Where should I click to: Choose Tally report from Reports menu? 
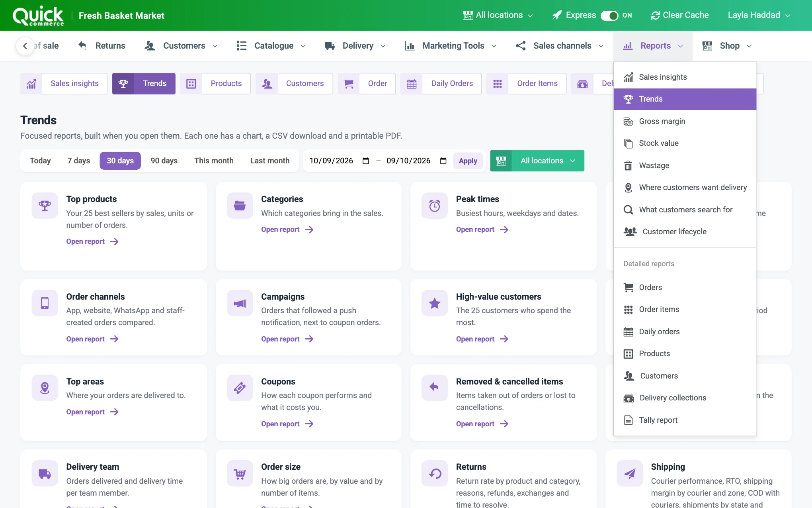tap(685, 420)
